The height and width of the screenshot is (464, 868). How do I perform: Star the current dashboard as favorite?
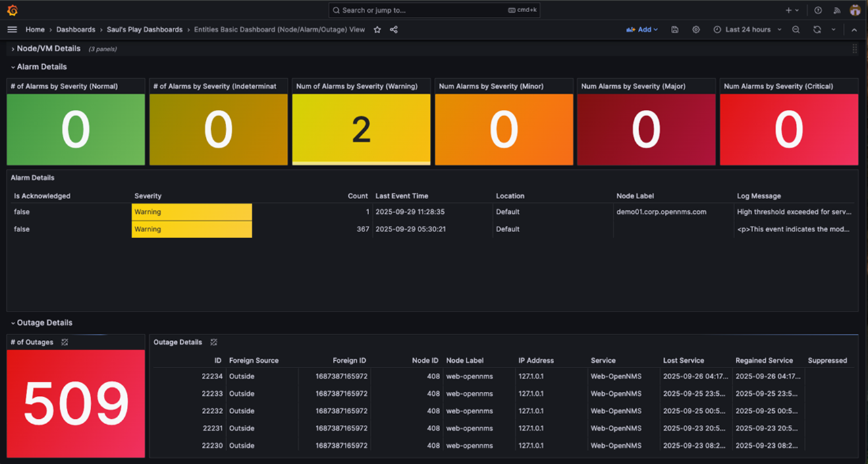(x=377, y=30)
